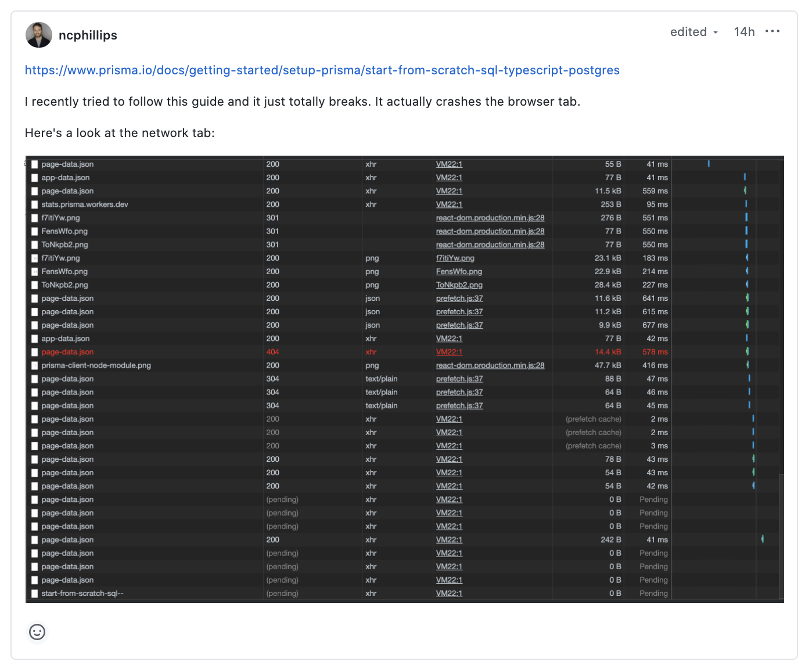Click the red 578 ms time value
This screenshot has height=668, width=812.
655,352
